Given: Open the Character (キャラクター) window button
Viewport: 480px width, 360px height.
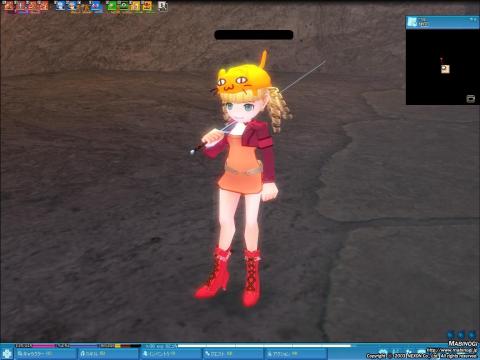Looking at the screenshot, I should pos(45,354).
